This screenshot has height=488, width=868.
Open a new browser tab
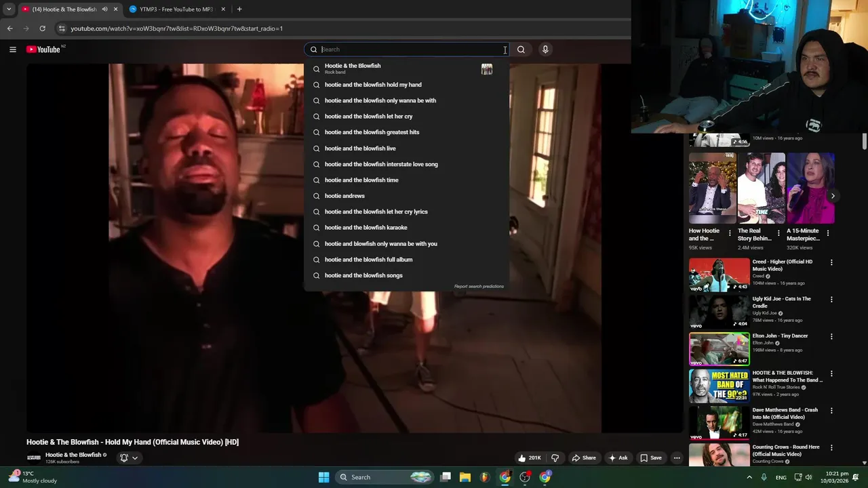(239, 9)
